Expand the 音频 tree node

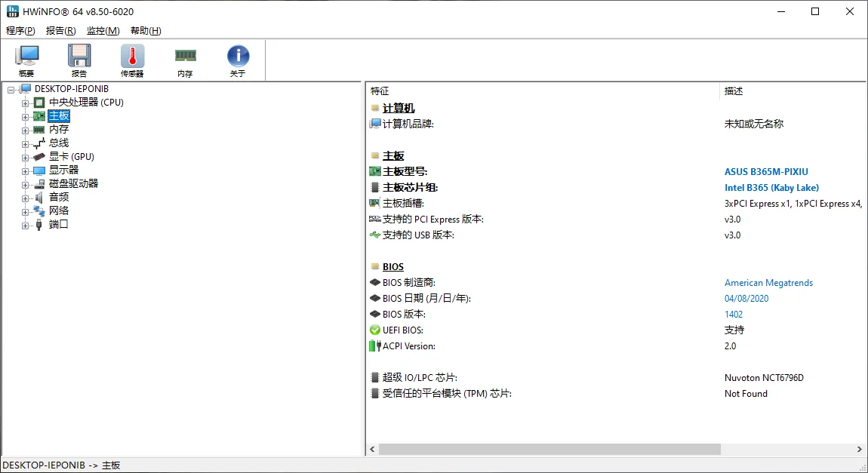click(x=25, y=198)
